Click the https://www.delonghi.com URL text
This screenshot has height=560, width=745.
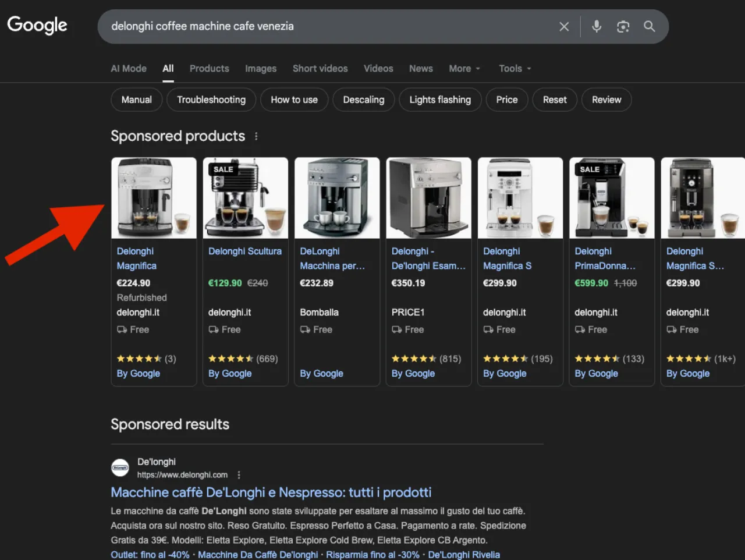point(182,475)
